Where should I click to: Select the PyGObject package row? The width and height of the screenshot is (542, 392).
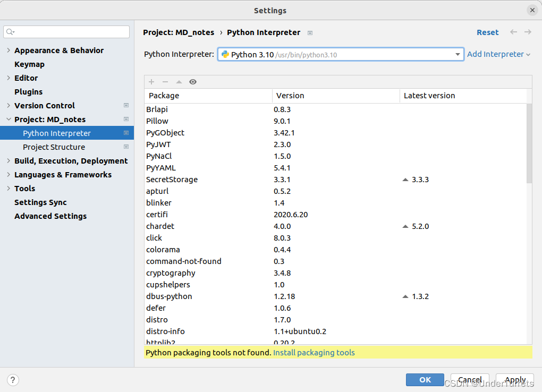point(336,133)
